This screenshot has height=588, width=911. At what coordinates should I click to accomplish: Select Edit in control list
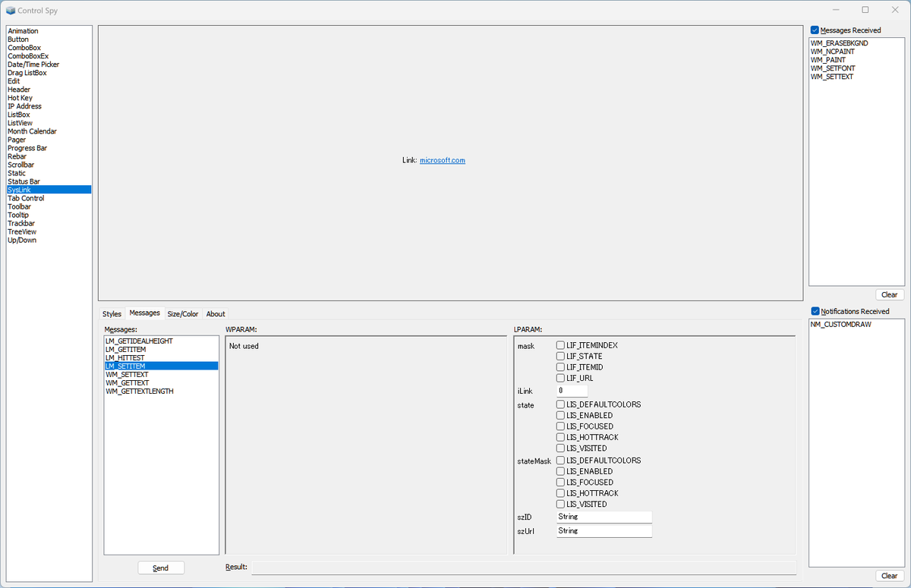[49, 81]
